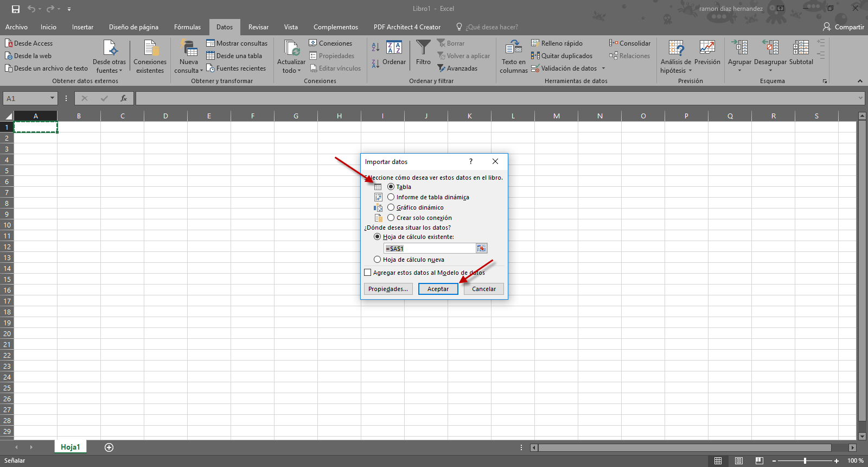
Task: Open Propiedades... in the dialog
Action: tap(388, 289)
